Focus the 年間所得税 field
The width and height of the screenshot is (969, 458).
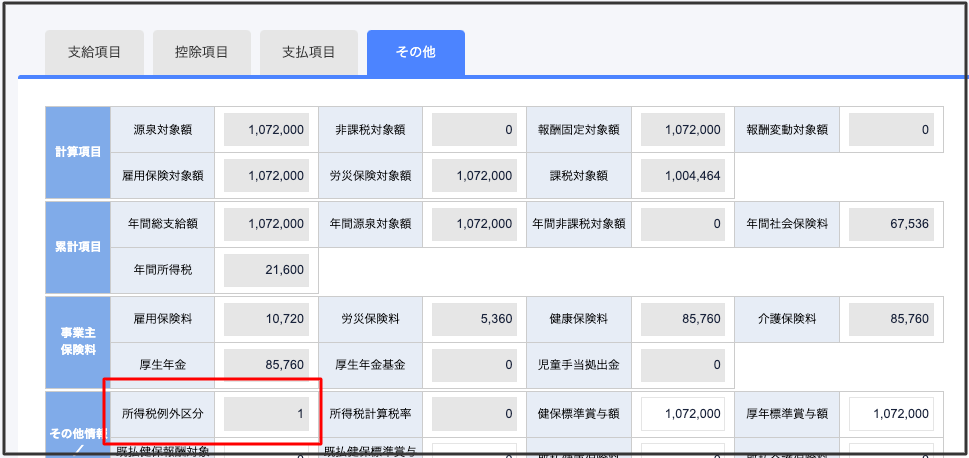click(x=266, y=270)
